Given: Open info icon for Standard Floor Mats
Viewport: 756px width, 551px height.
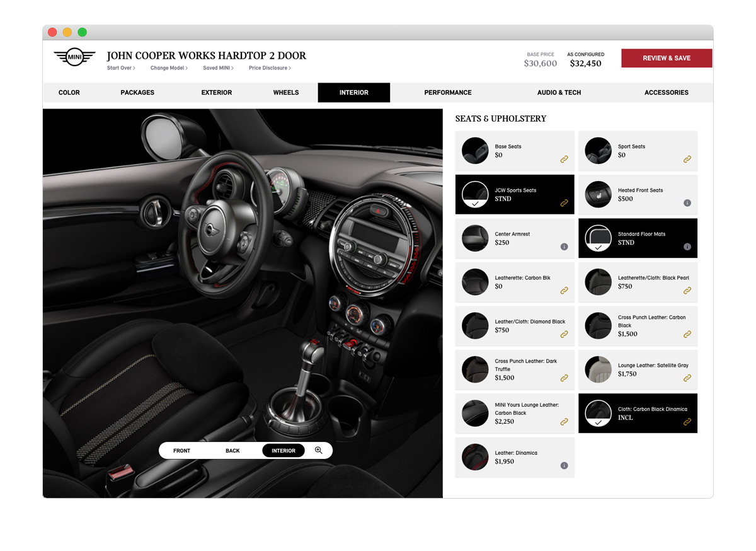Looking at the screenshot, I should (687, 246).
